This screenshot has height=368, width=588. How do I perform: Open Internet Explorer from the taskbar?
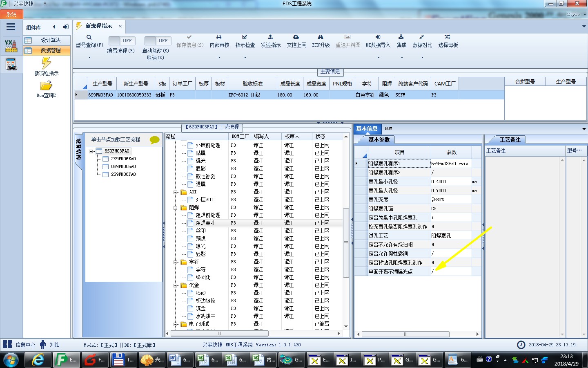38,360
